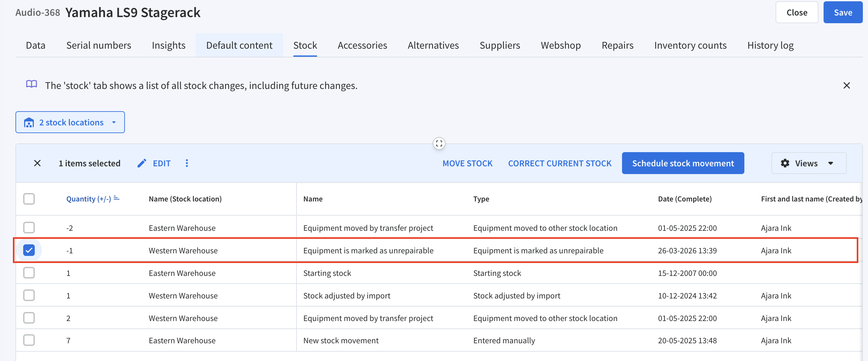Save the equipment changes

coord(843,13)
